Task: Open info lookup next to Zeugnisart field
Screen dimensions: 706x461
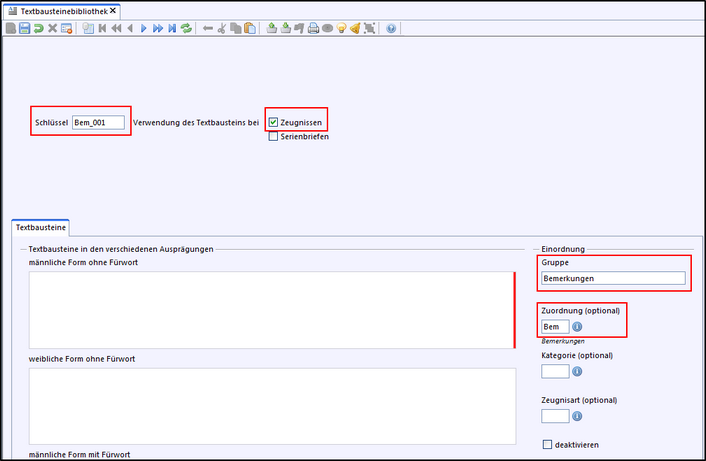Action: click(579, 416)
